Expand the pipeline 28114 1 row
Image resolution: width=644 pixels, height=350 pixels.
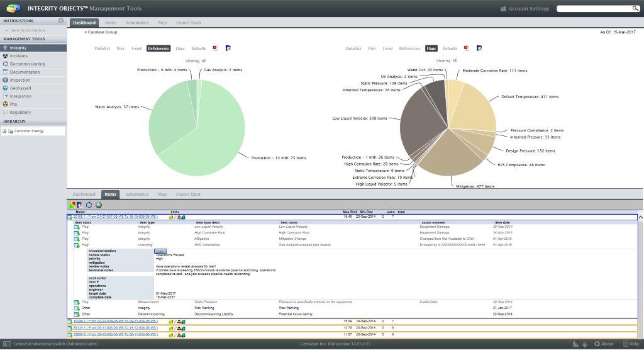pos(70,328)
